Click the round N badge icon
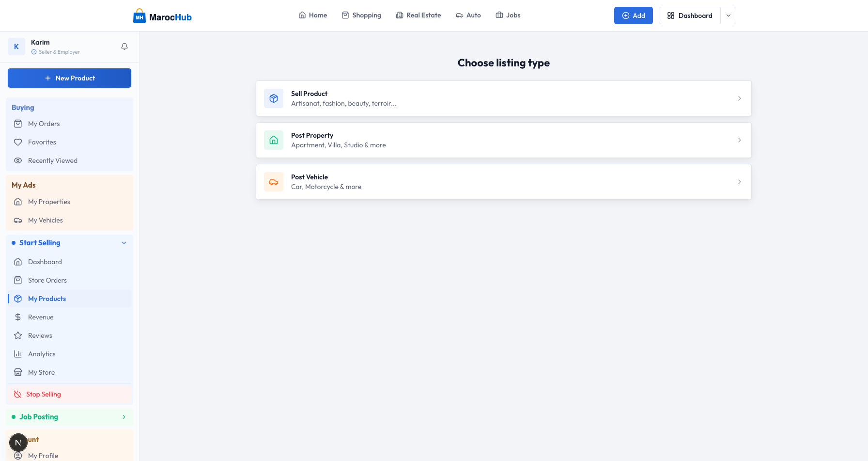The height and width of the screenshot is (461, 868). (18, 443)
